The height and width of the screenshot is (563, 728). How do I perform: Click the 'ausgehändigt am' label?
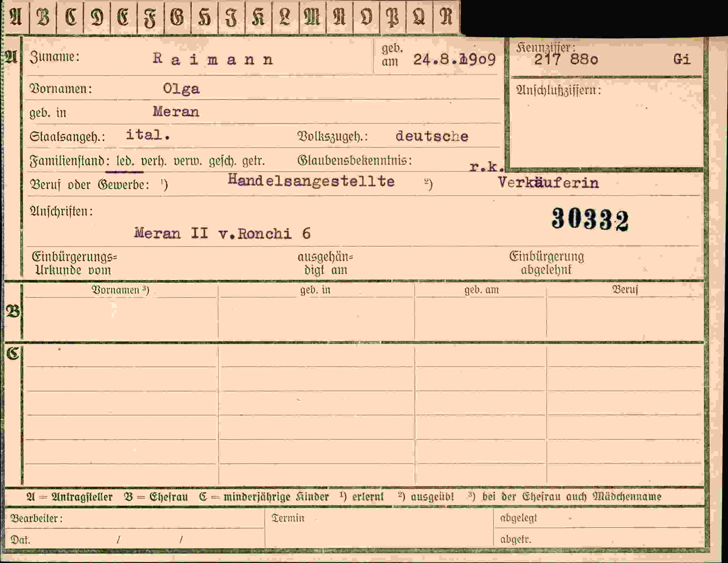(x=325, y=263)
